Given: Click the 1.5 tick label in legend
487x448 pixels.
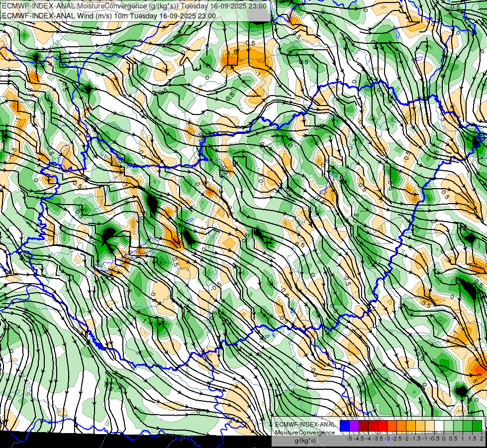Looking at the screenshot, I should (x=473, y=439).
